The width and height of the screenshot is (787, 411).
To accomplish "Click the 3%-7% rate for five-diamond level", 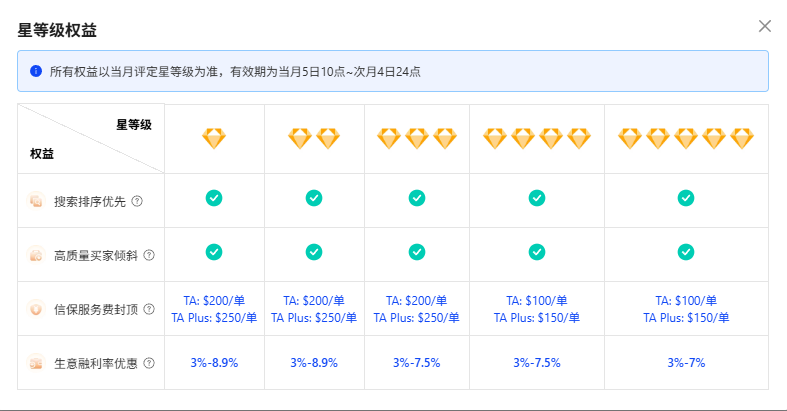I will click(686, 362).
